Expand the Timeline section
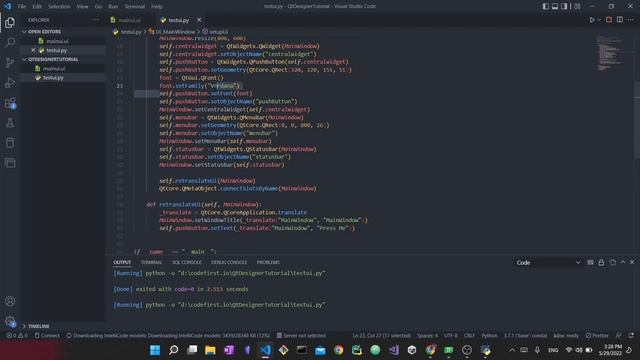Screen dimensions: 640x360 (37, 326)
